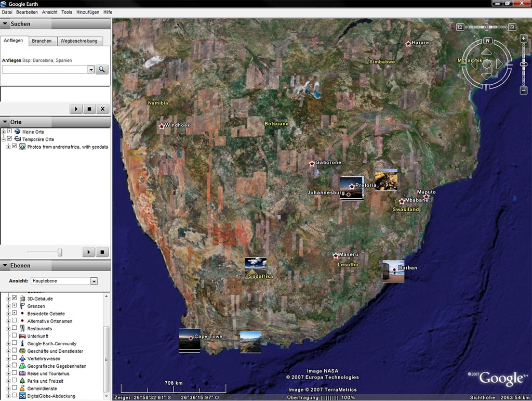Click stop button in the Suchen panel
Screen dimensions: 532x401
[x=89, y=109]
